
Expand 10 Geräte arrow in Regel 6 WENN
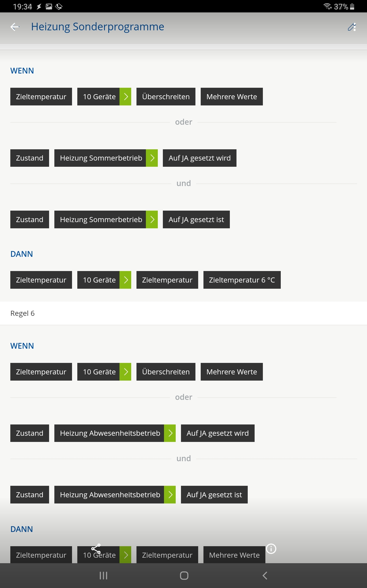[x=125, y=372]
